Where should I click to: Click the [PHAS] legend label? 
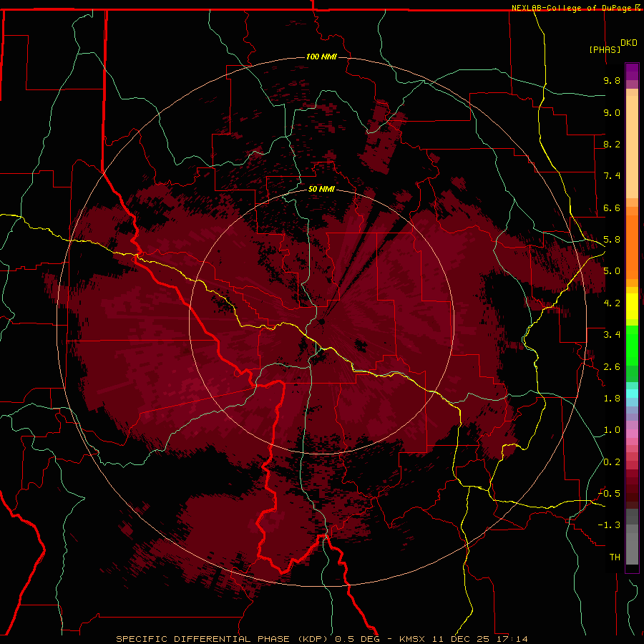click(605, 49)
